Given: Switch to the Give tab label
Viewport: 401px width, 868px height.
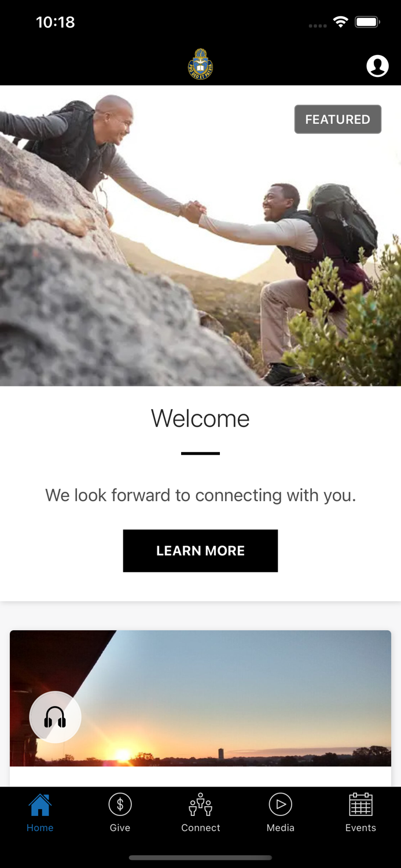Looking at the screenshot, I should 120,827.
